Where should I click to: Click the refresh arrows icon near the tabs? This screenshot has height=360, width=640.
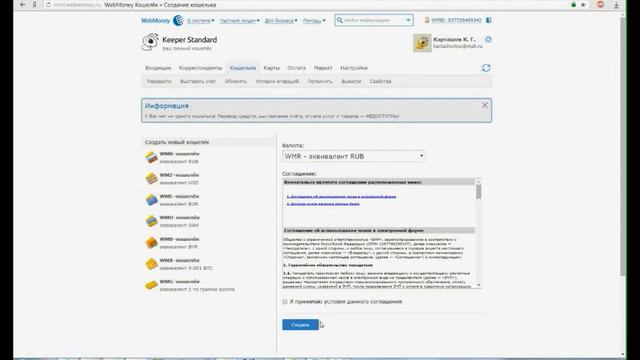coord(486,68)
